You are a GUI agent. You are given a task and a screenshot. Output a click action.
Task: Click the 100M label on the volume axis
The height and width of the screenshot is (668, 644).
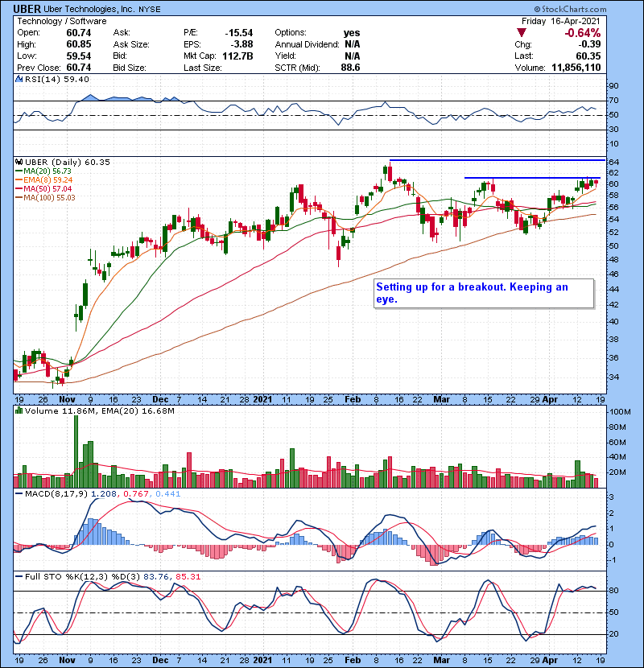tap(620, 412)
